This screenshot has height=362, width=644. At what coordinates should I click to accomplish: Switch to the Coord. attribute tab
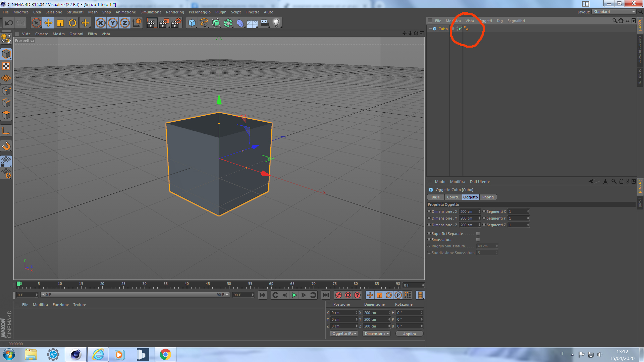click(x=453, y=197)
